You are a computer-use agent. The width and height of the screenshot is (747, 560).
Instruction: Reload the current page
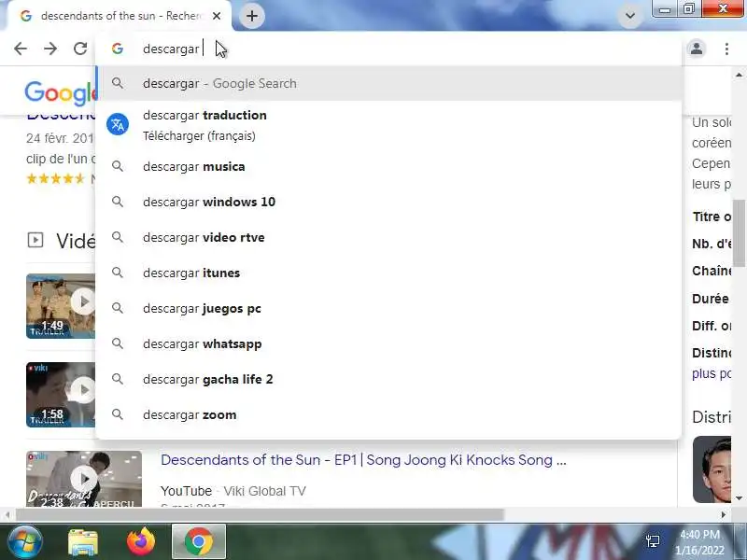tap(80, 49)
